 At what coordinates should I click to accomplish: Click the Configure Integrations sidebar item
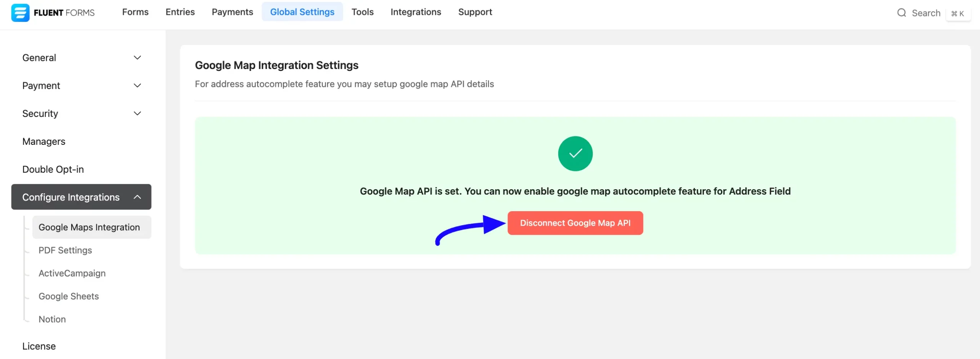click(x=81, y=197)
